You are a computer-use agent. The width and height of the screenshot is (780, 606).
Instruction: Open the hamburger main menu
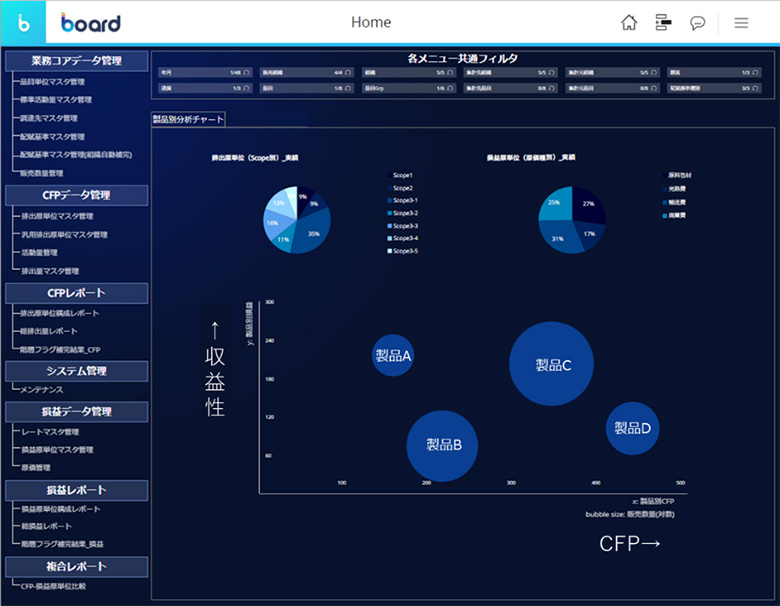[x=741, y=22]
